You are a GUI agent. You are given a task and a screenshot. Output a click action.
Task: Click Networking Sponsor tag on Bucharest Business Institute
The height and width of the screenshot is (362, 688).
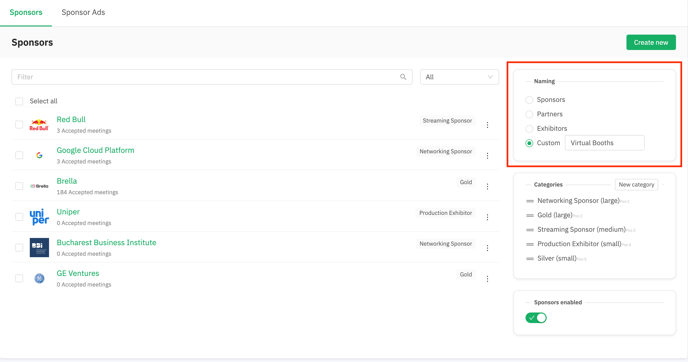445,244
